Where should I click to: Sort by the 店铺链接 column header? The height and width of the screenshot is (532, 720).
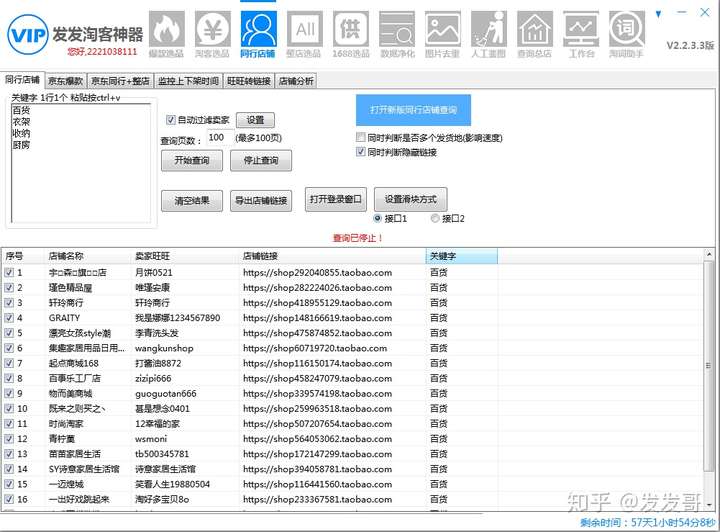[332, 256]
